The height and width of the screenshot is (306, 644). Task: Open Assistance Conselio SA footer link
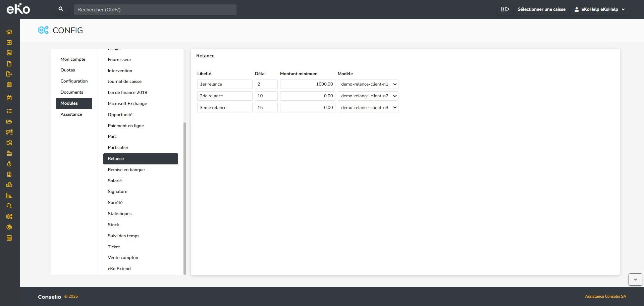click(605, 297)
